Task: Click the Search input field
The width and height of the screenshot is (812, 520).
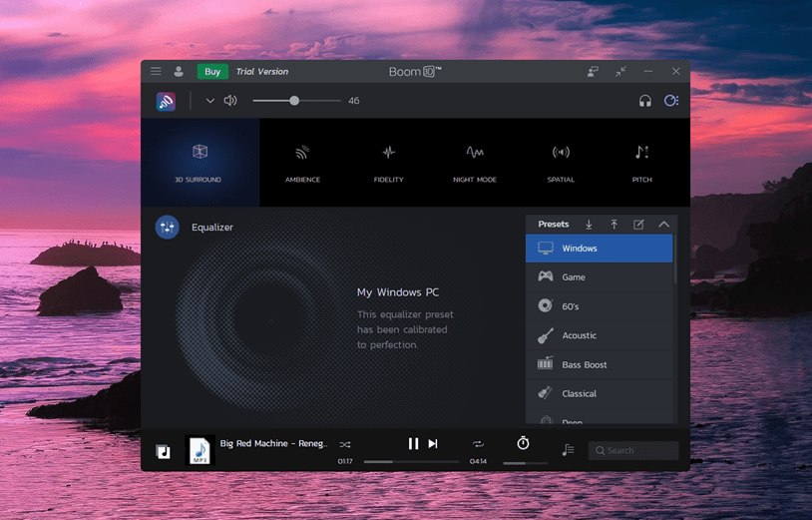Action: click(633, 450)
